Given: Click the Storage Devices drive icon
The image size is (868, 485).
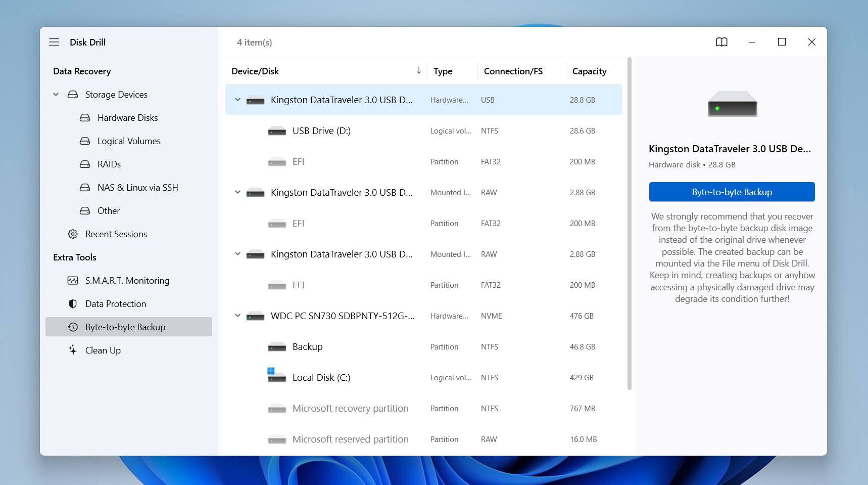Looking at the screenshot, I should pos(73,95).
